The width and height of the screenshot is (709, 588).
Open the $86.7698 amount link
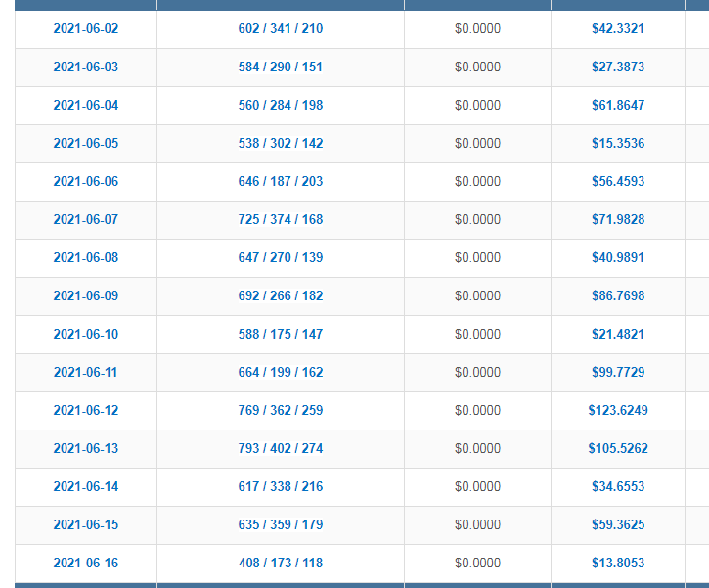[618, 295]
